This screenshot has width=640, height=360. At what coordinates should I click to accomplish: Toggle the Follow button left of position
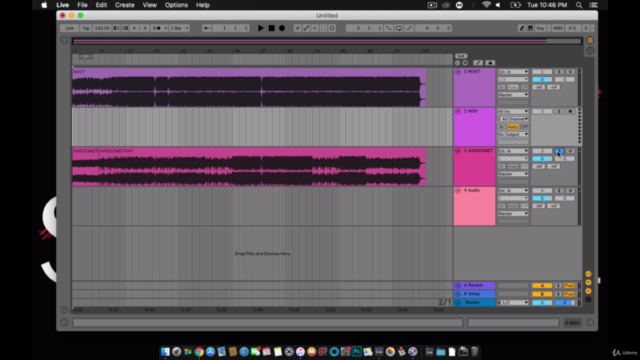tap(207, 28)
